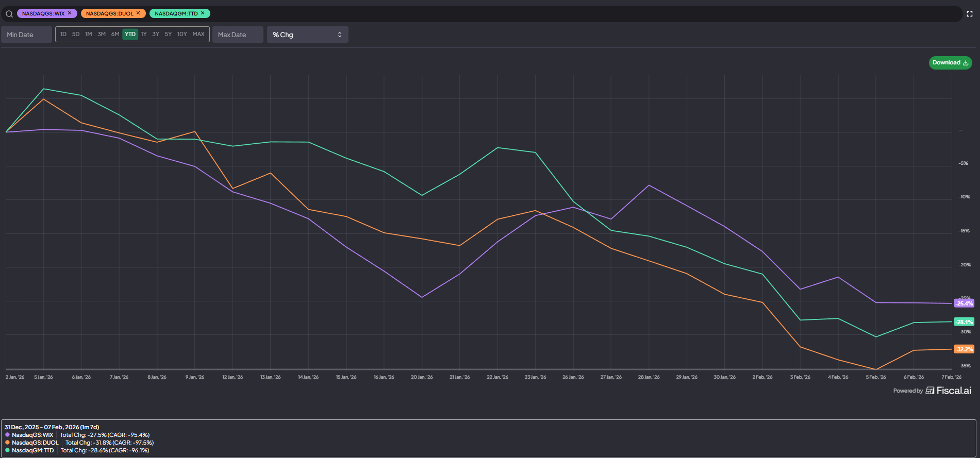Click the -32.2% DUOL value label
This screenshot has height=458, width=980.
pos(964,349)
